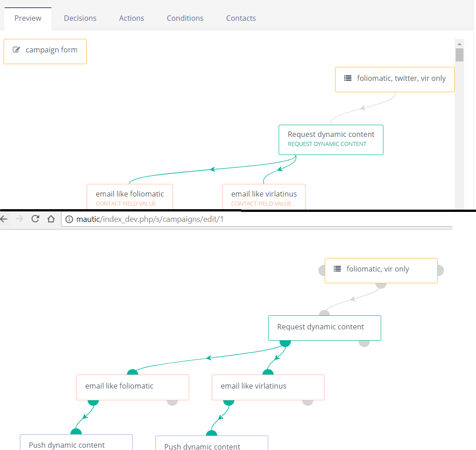This screenshot has height=450, width=476.
Task: Click list icon on foliomatic, vir only node
Action: click(336, 268)
